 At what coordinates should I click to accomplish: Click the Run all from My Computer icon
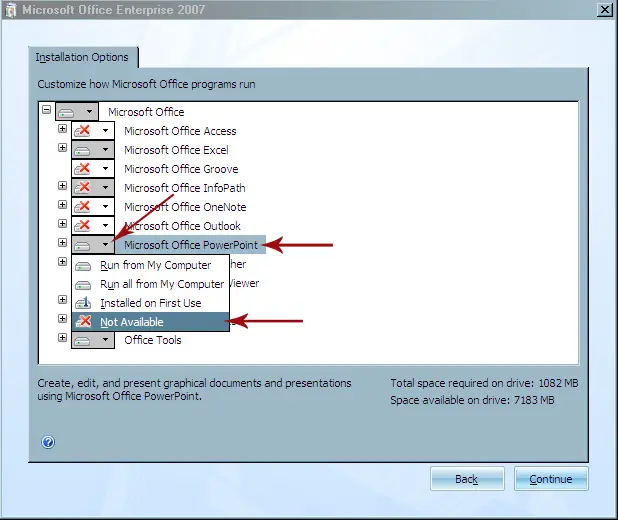[83, 285]
